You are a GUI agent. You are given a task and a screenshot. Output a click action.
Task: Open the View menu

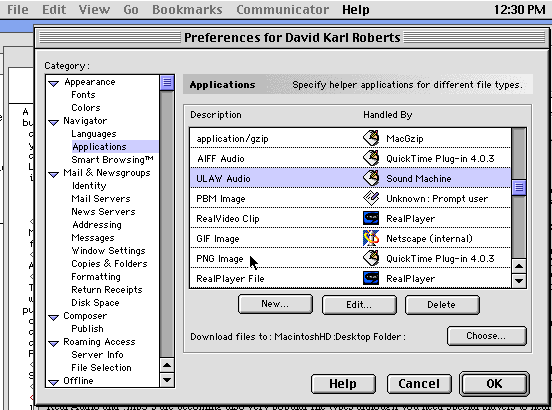[94, 10]
